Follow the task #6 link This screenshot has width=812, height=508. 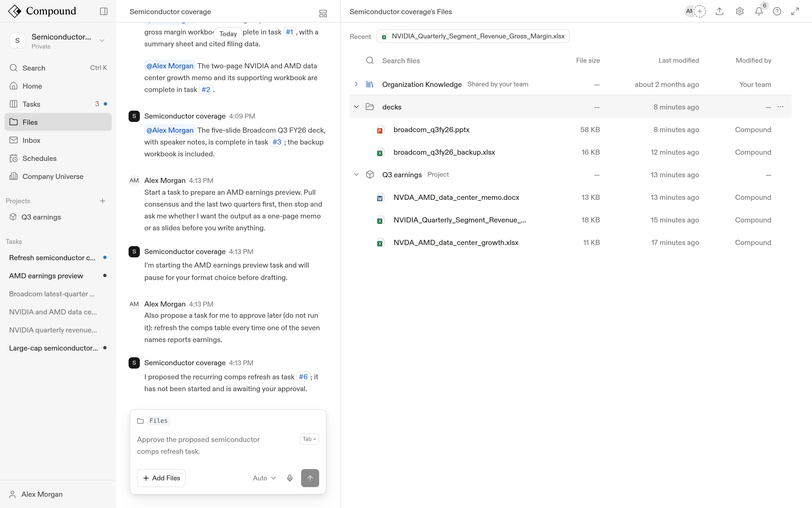pyautogui.click(x=303, y=377)
